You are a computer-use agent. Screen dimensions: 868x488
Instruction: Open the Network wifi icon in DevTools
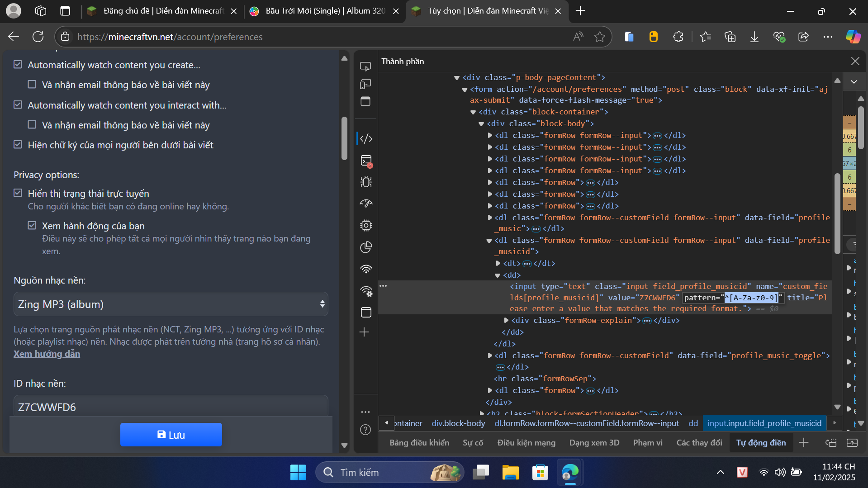coord(366,270)
